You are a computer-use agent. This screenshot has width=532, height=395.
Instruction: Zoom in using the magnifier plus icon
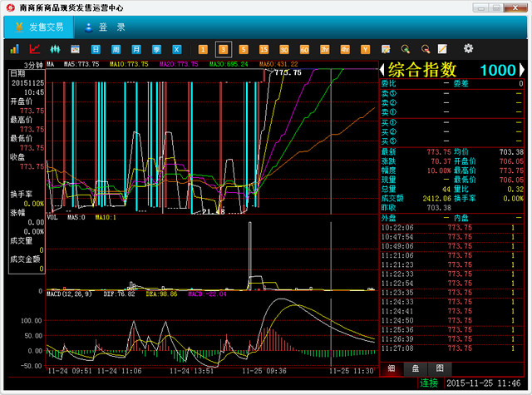(x=406, y=49)
